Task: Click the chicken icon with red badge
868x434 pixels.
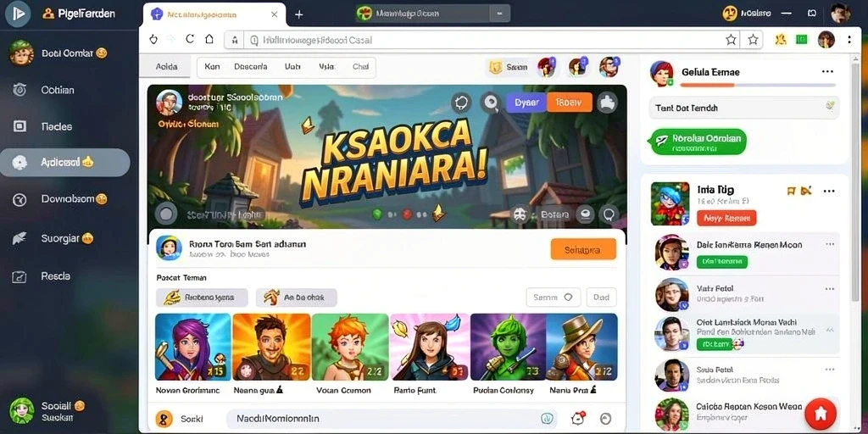Action: click(578, 419)
